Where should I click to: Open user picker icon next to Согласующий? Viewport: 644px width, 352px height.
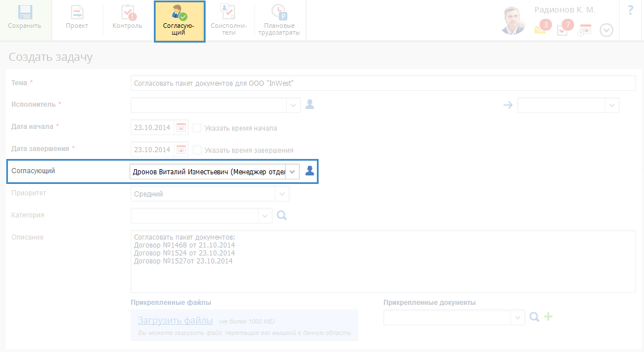tap(310, 171)
